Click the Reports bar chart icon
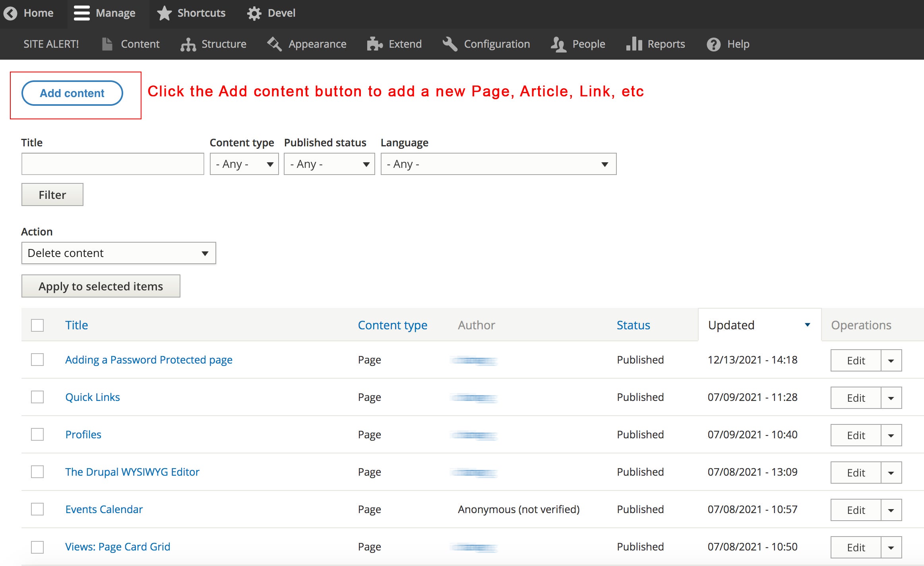924x566 pixels. coord(634,44)
